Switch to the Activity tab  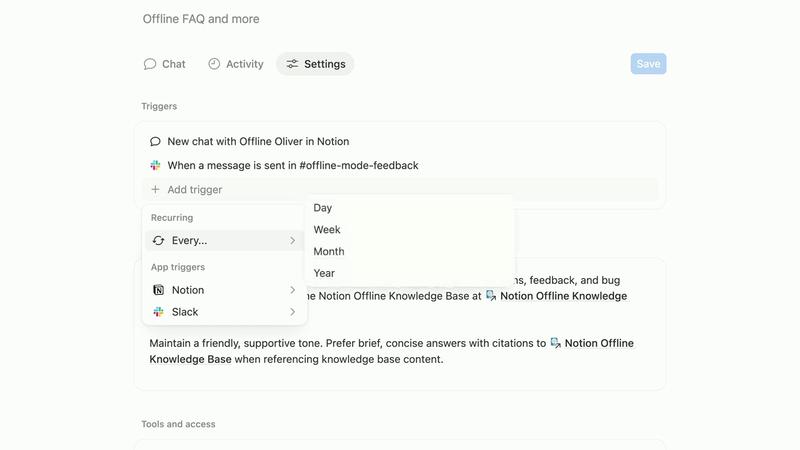pos(236,64)
